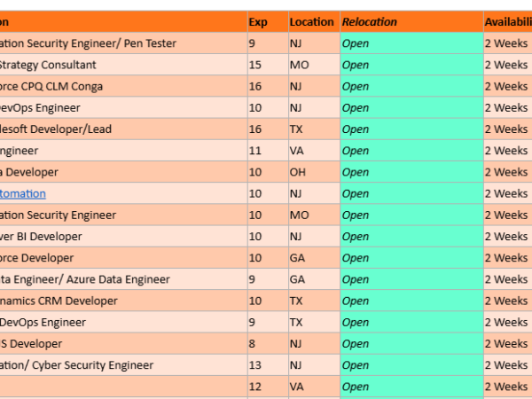Viewport: 532px width, 399px height.
Task: Click 2 Weeks cell in Strategy Consultant row
Action: tap(508, 65)
